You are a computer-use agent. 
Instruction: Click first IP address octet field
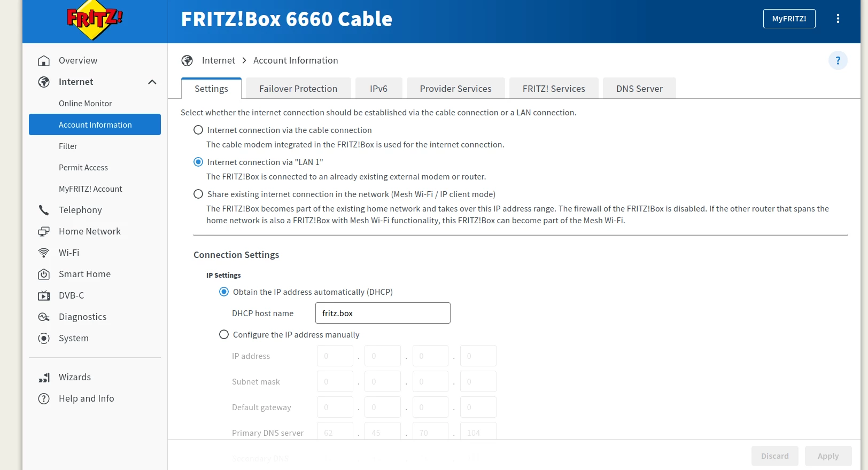tap(335, 356)
